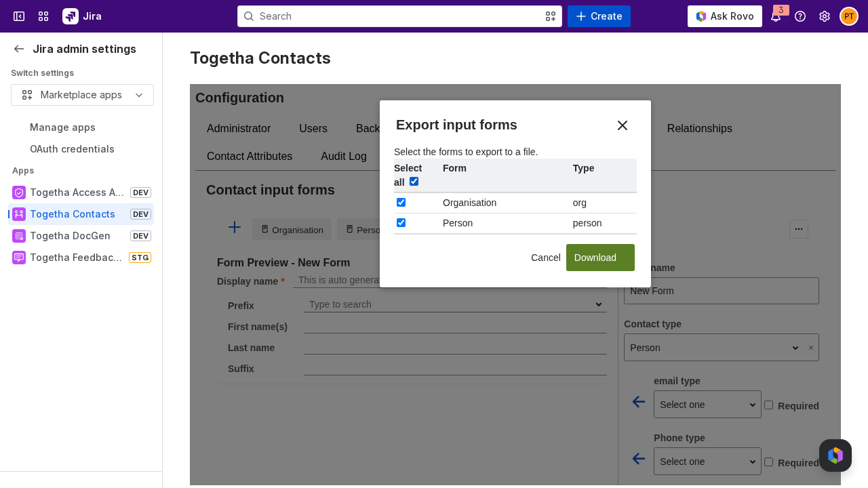Click the left arrow beside email type

pos(639,402)
